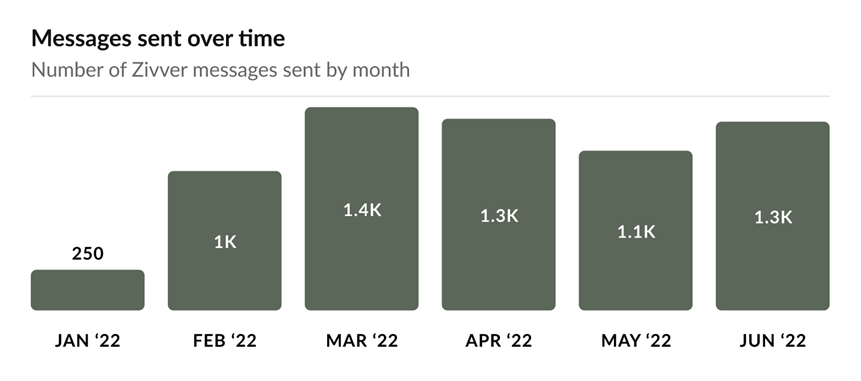This screenshot has width=861, height=381.
Task: Click the Number of Zivver messages subtitle
Action: point(221,70)
